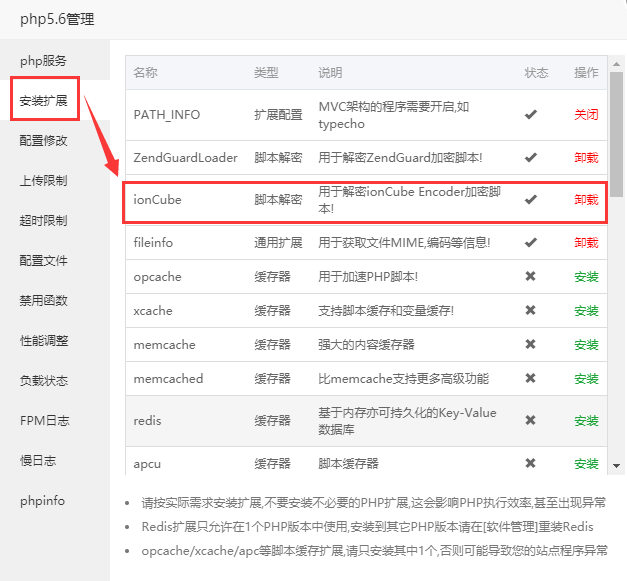Click the checkmark status icon for fileinfo

pos(531,243)
